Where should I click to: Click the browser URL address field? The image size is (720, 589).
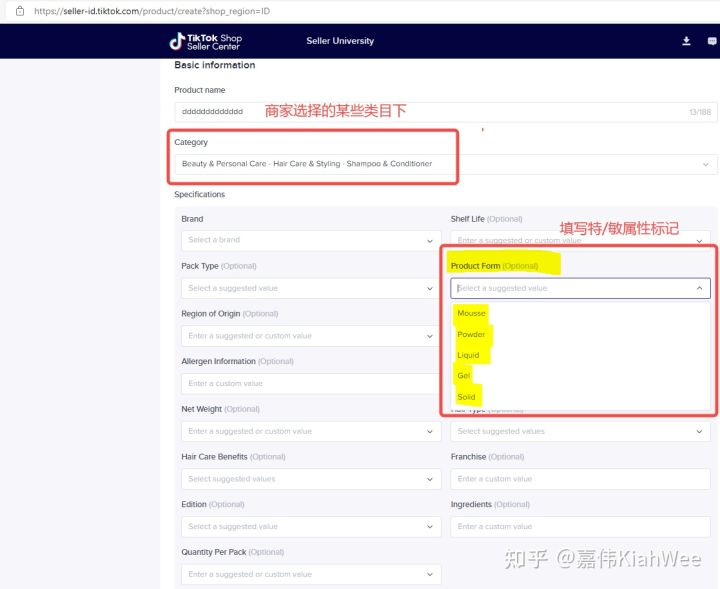(x=152, y=11)
